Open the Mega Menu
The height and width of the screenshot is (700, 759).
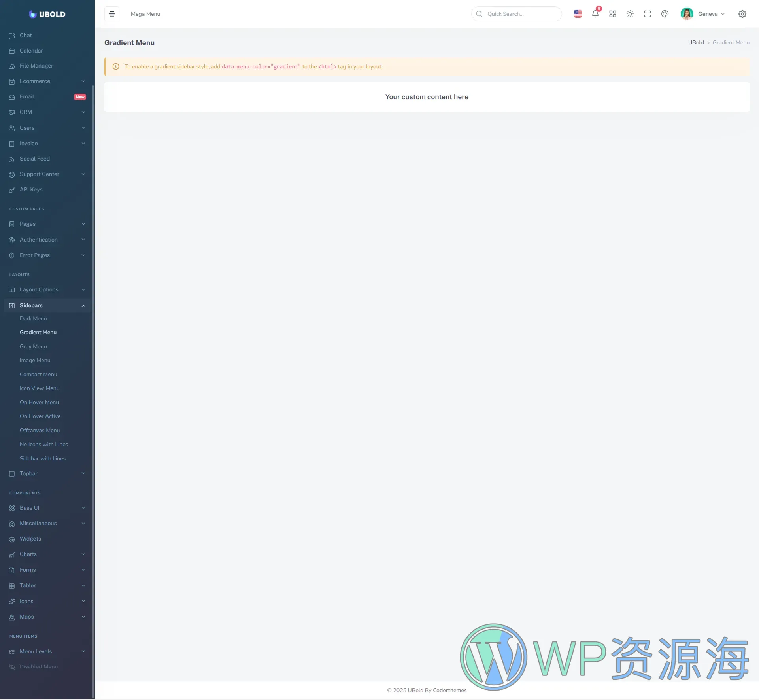[145, 14]
